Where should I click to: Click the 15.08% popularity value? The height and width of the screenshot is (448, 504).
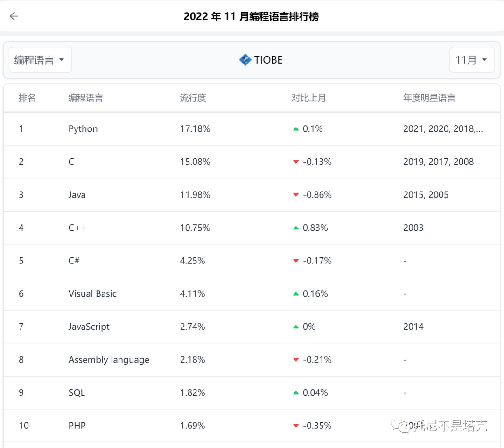coord(195,162)
